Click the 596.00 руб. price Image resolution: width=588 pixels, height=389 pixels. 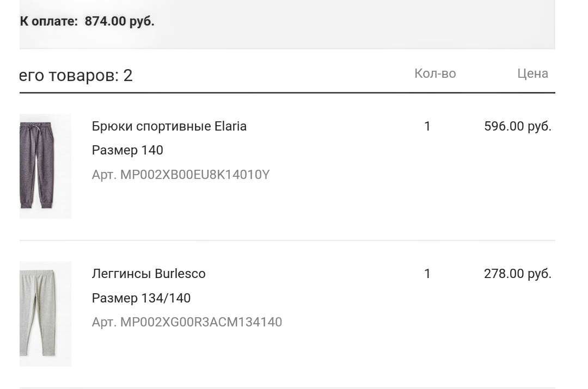[x=518, y=126]
